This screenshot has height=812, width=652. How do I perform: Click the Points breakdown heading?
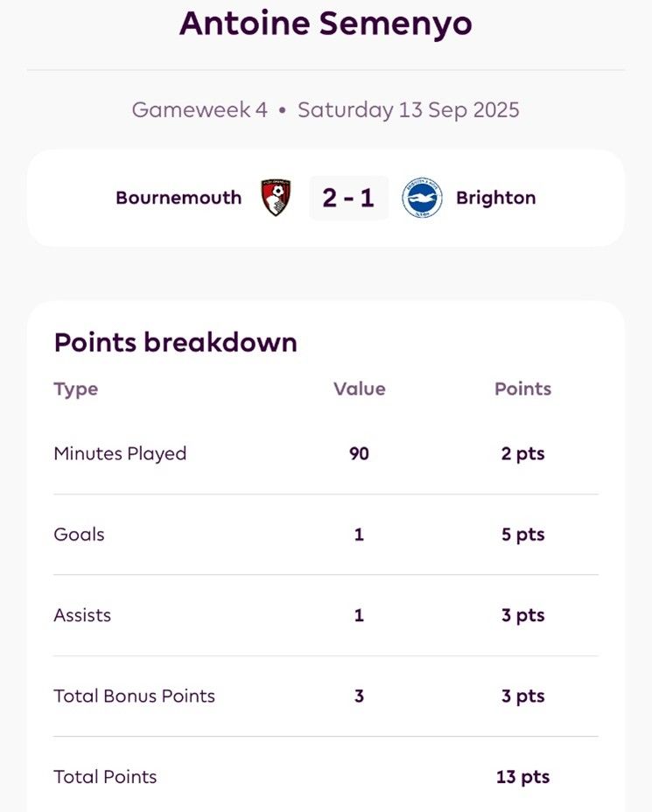(x=176, y=342)
